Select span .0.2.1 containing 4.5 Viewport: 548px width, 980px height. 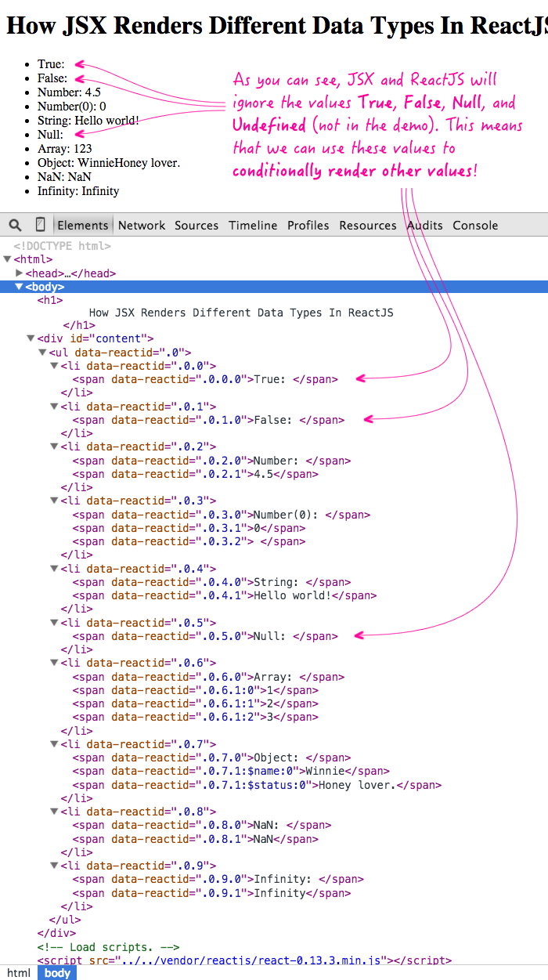[x=195, y=474]
